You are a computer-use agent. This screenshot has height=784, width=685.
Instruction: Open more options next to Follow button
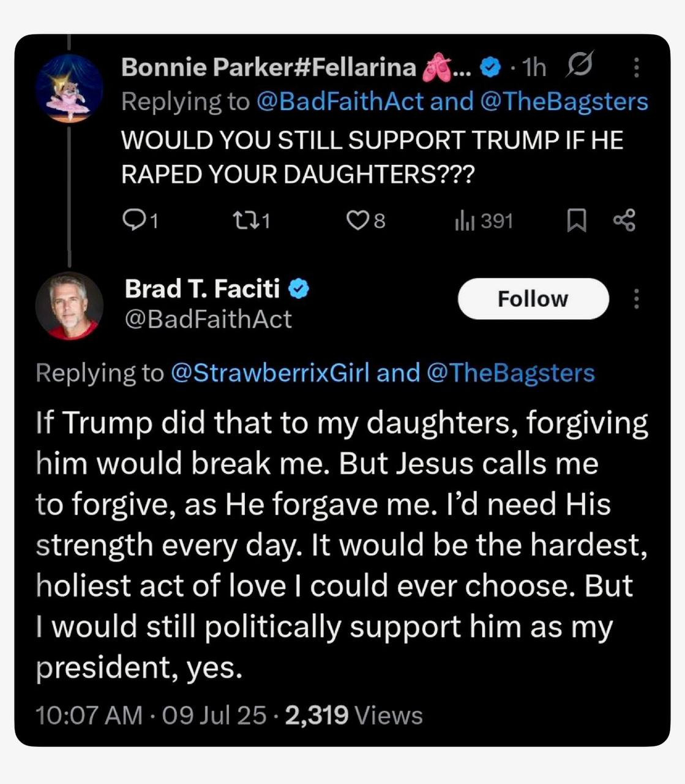637,299
